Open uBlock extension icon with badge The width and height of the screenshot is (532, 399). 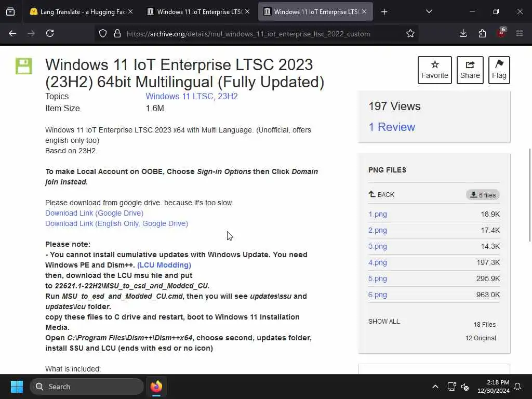pos(501,33)
